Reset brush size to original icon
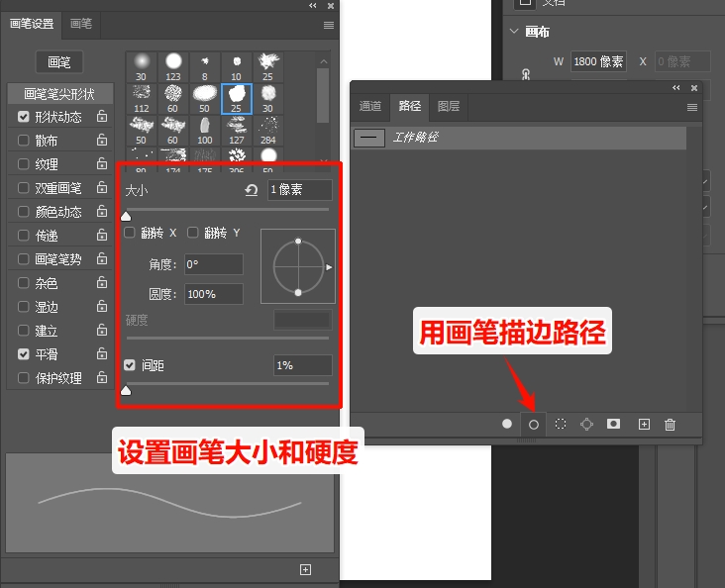This screenshot has width=725, height=588. [251, 190]
